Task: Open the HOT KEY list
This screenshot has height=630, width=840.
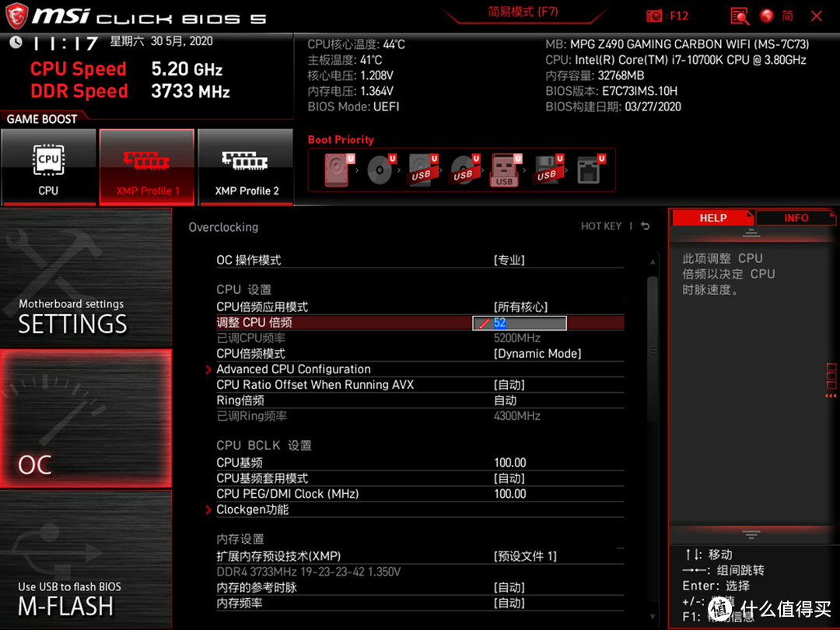Action: click(601, 226)
